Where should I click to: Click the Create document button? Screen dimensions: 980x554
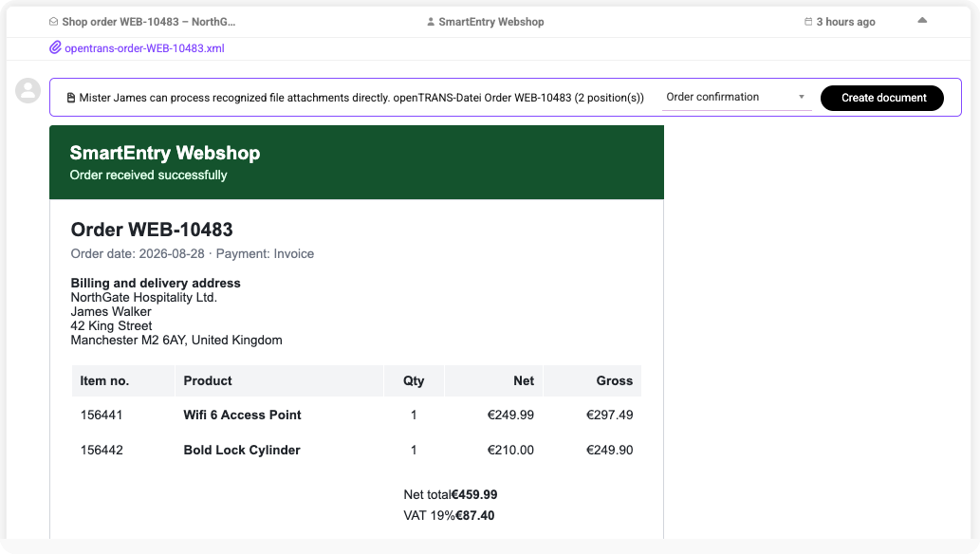coord(882,98)
